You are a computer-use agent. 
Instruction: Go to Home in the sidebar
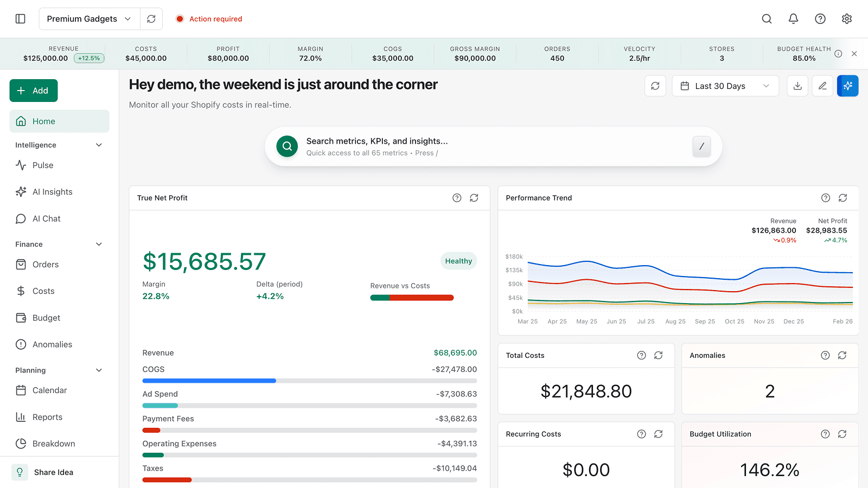point(59,121)
